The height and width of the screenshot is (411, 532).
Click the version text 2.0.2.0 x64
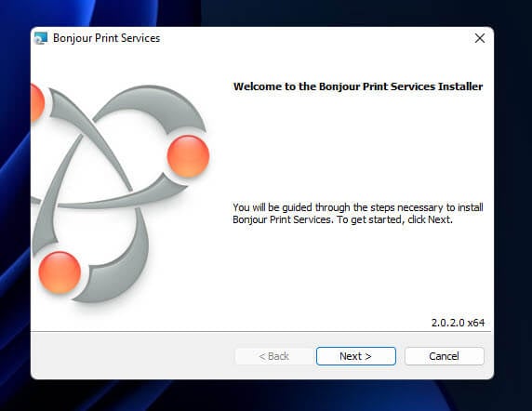point(458,323)
